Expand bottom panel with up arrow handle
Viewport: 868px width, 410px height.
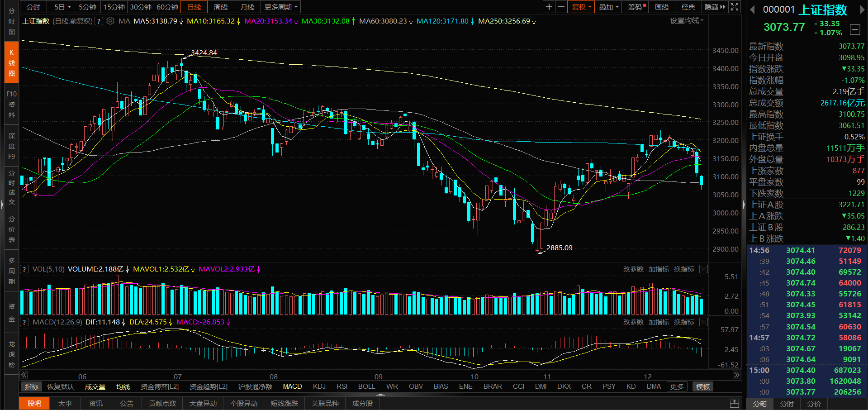381,395
